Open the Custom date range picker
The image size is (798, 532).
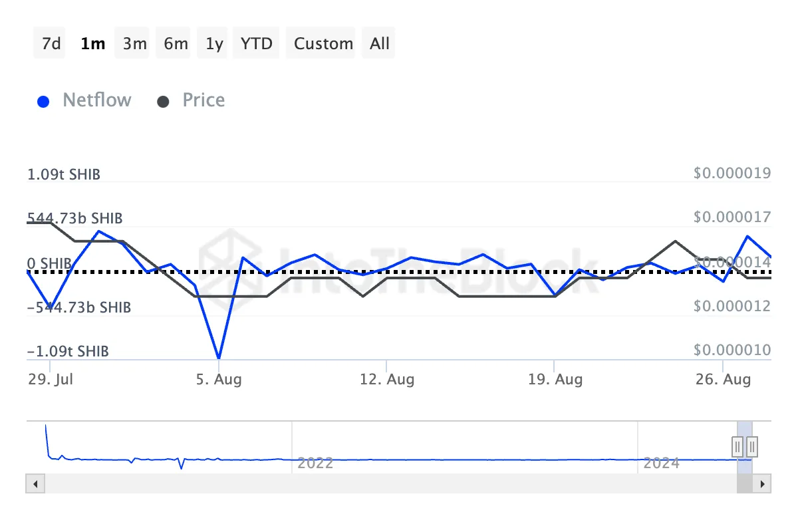[x=323, y=44]
